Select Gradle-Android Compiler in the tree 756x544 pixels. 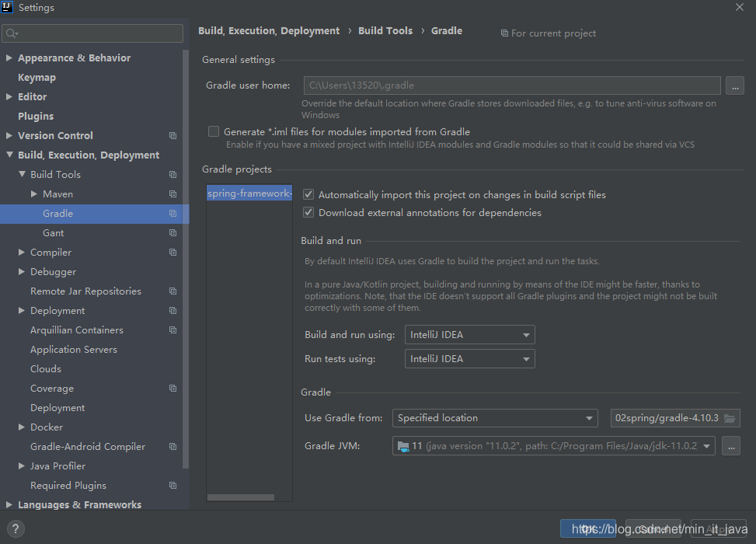pyautogui.click(x=88, y=447)
